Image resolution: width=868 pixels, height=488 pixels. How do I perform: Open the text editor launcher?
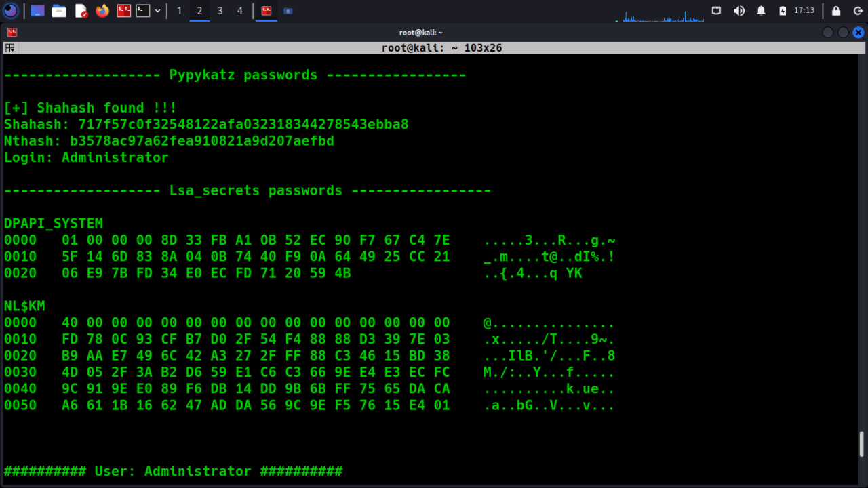tap(81, 10)
